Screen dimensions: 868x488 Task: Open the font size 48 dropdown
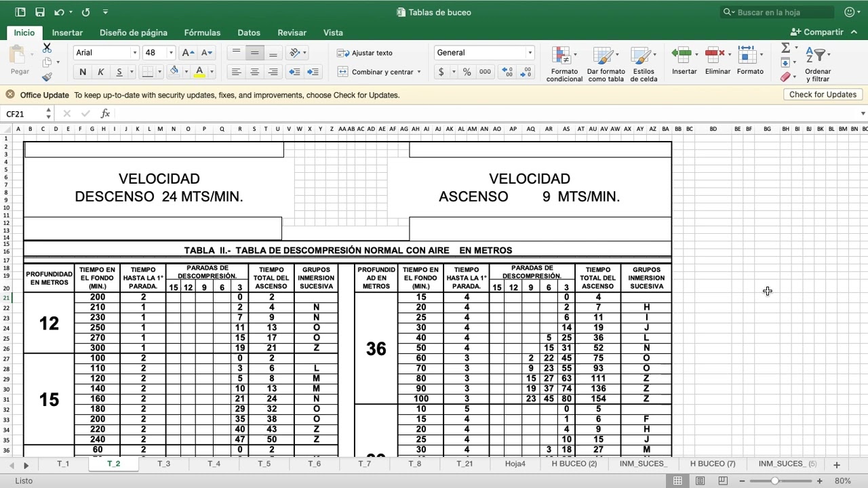coord(171,52)
